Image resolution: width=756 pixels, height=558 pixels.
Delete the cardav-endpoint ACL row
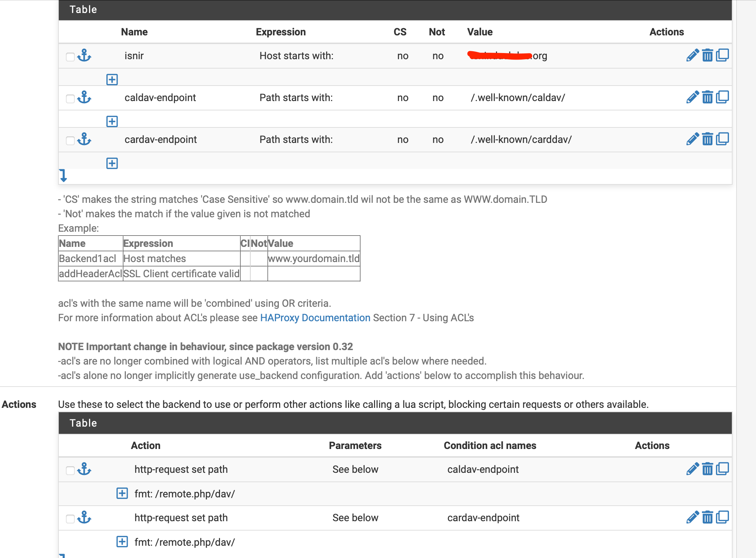coord(707,139)
